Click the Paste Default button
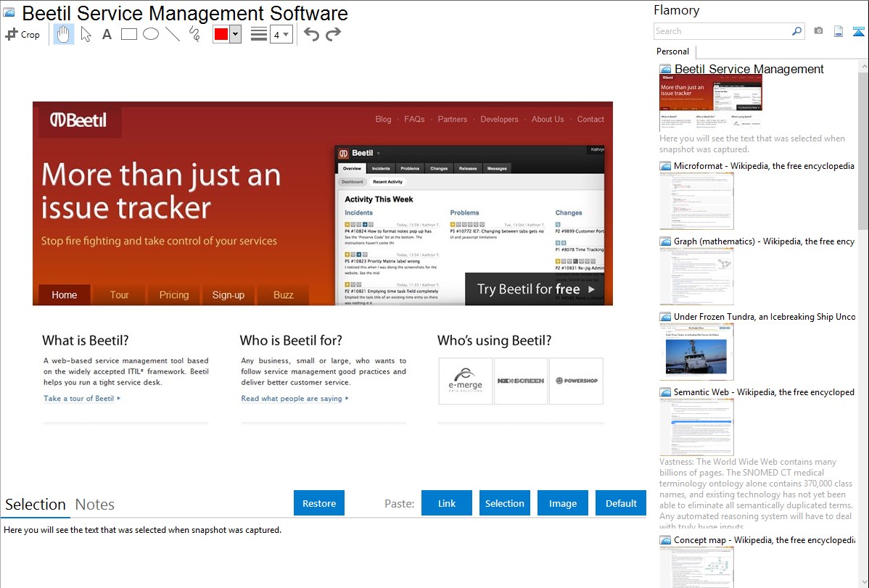Screen dimensions: 869x588 pos(621,503)
